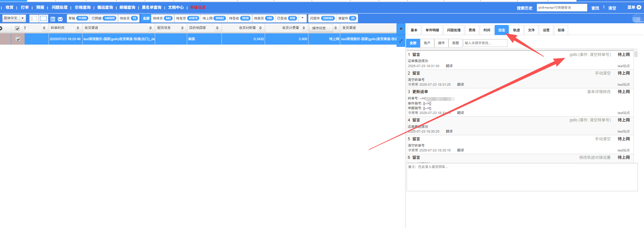Close the right detail panel with X
The width and height of the screenshot is (644, 228).
point(401,29)
